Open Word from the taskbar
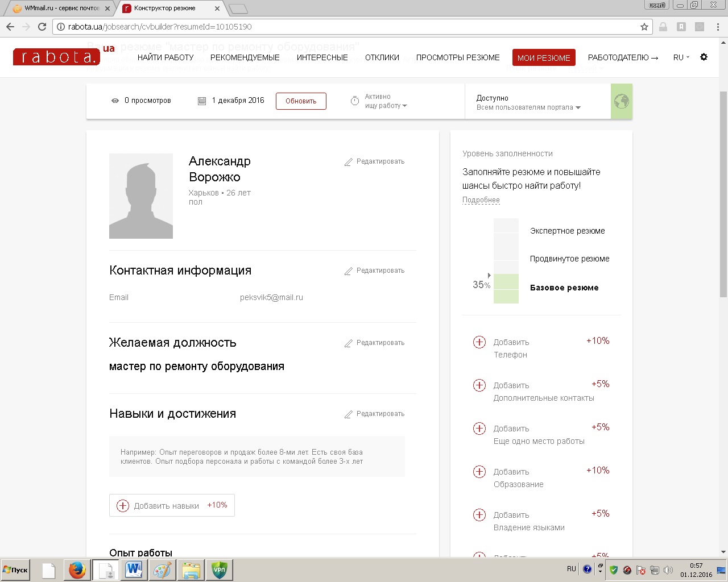This screenshot has width=728, height=582. [x=134, y=569]
